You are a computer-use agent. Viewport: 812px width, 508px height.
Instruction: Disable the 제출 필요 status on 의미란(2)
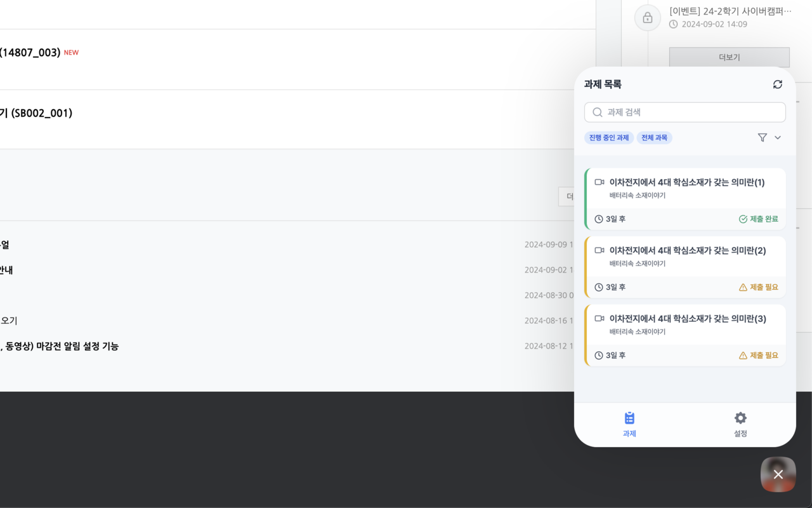tap(759, 287)
